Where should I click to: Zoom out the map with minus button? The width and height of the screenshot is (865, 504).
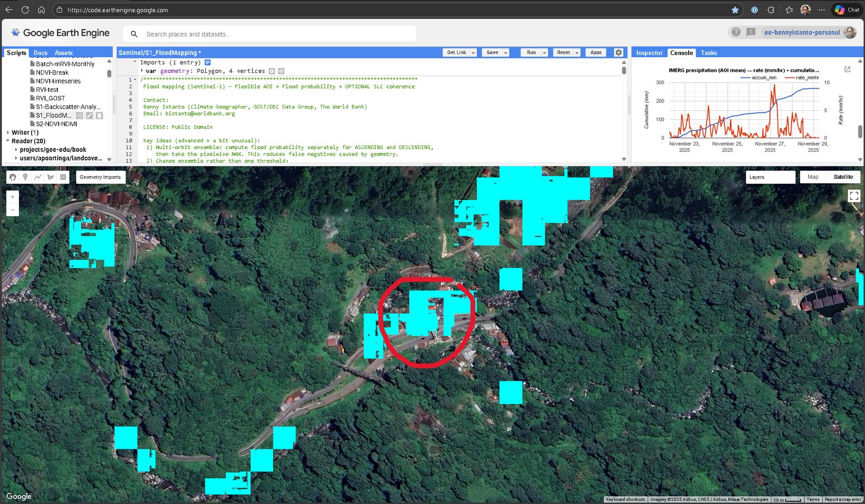(x=12, y=210)
